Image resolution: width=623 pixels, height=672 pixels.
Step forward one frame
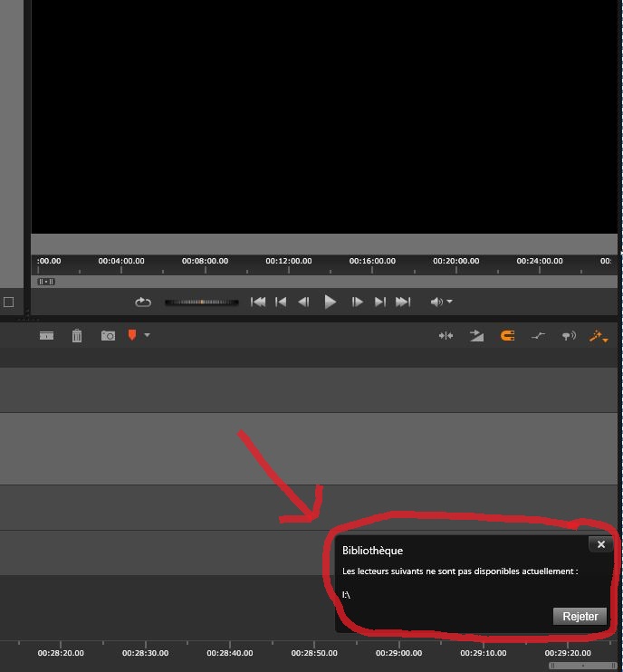[357, 302]
